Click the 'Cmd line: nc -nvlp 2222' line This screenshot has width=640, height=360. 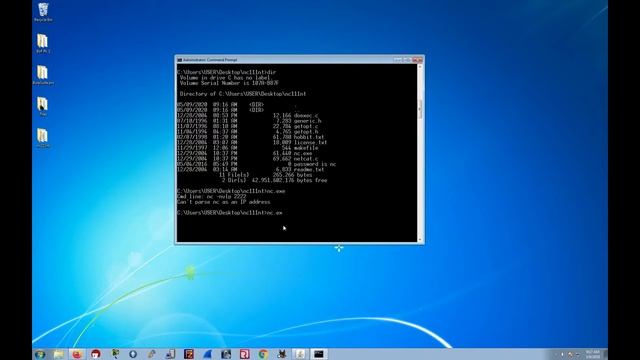tap(211, 196)
